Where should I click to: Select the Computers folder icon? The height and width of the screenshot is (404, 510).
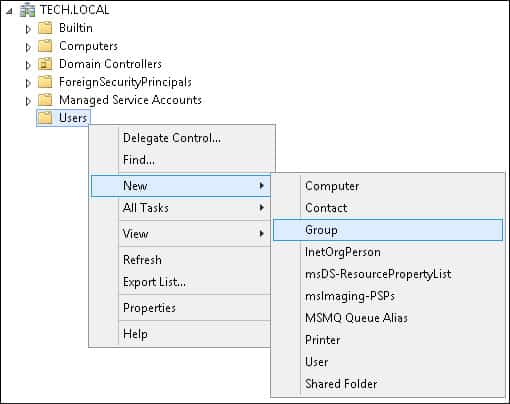coord(45,46)
